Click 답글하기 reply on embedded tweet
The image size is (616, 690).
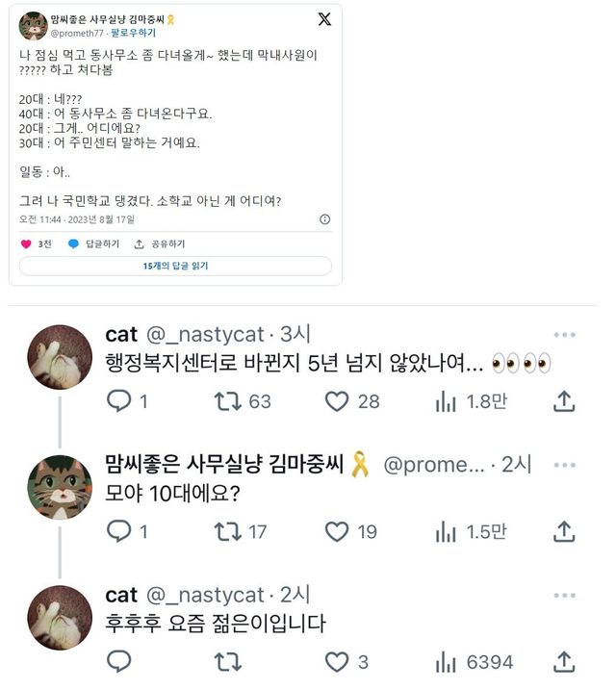point(73,244)
